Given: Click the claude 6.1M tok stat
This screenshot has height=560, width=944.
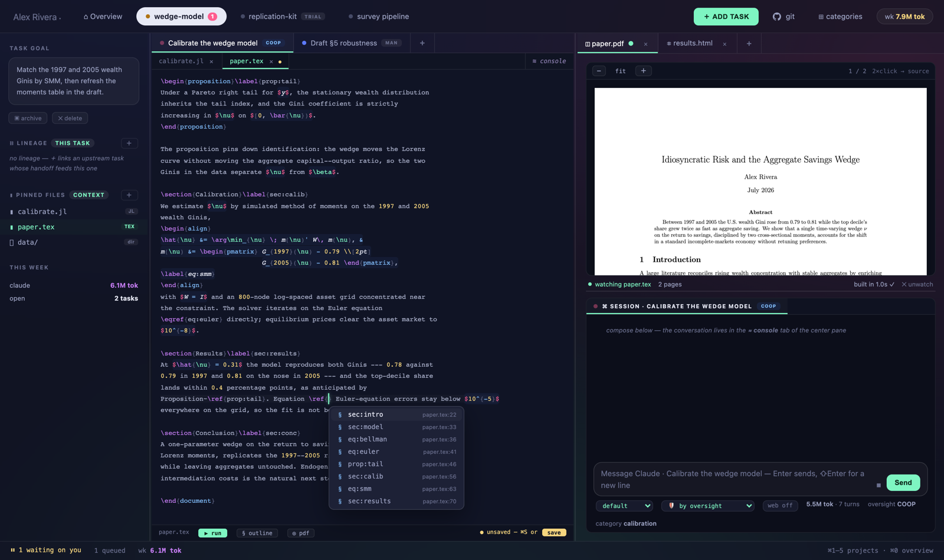Looking at the screenshot, I should [x=74, y=285].
